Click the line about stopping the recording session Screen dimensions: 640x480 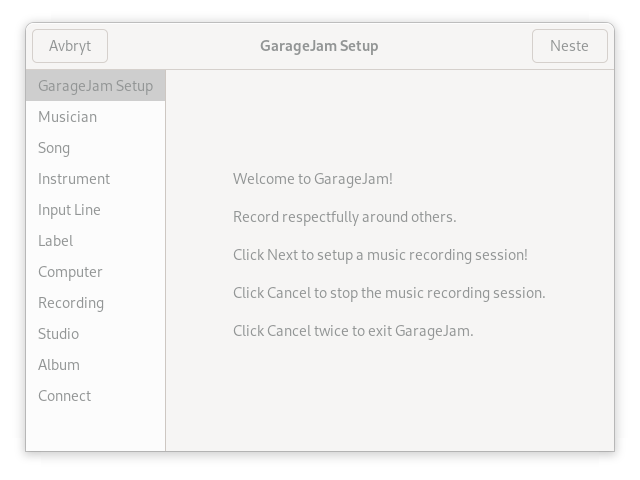coord(389,293)
